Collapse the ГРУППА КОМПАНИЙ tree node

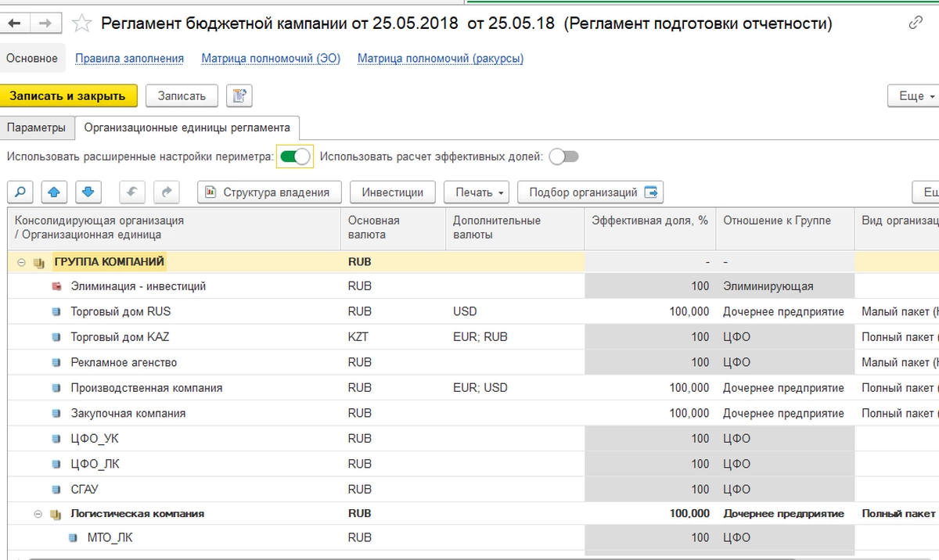(22, 262)
